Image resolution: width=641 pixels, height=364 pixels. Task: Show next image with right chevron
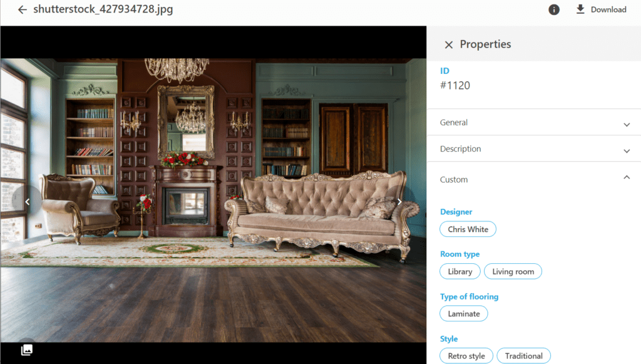pos(399,201)
